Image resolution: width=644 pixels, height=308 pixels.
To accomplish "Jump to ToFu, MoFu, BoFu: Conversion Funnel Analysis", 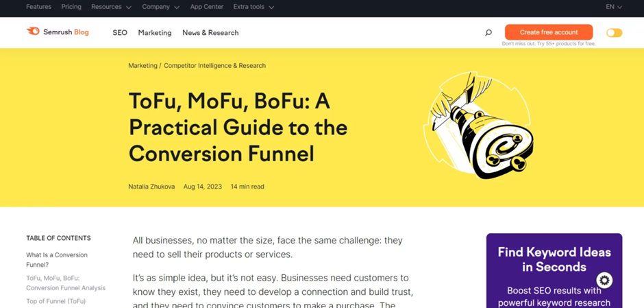I will pos(66,283).
